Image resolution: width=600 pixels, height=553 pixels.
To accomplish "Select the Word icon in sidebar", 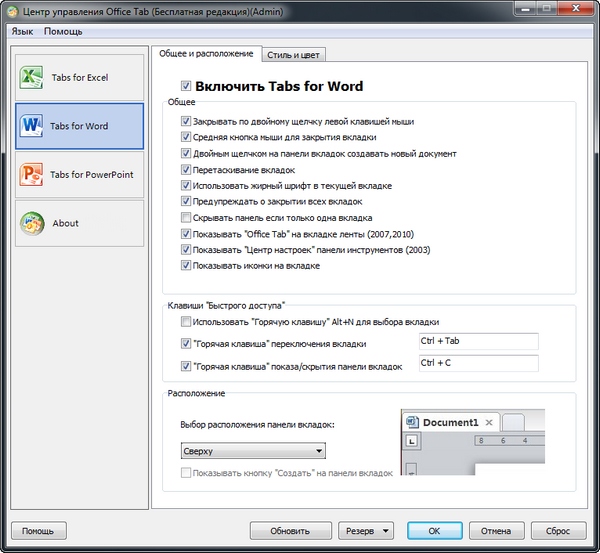I will [31, 126].
